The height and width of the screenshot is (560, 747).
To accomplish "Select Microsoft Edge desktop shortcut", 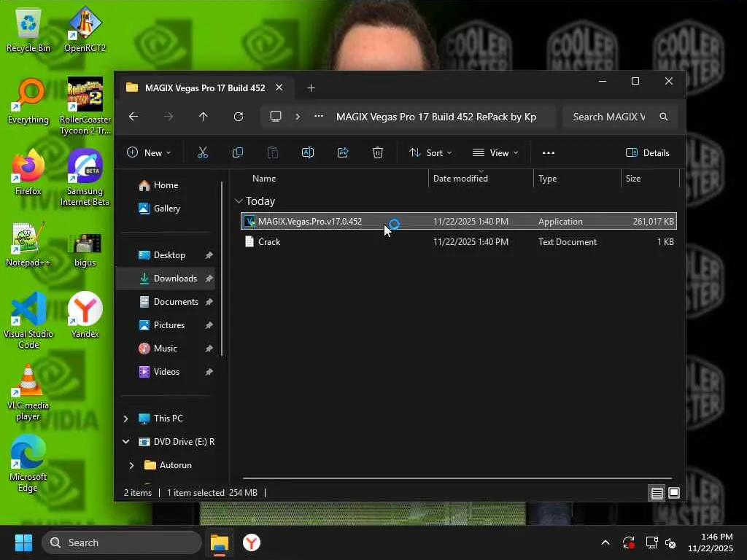I will pyautogui.click(x=28, y=464).
